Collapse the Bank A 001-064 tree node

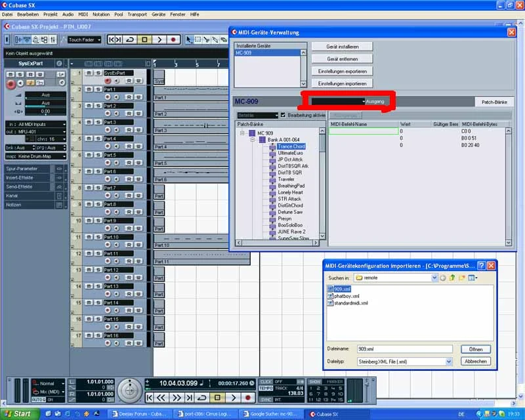pyautogui.click(x=253, y=140)
